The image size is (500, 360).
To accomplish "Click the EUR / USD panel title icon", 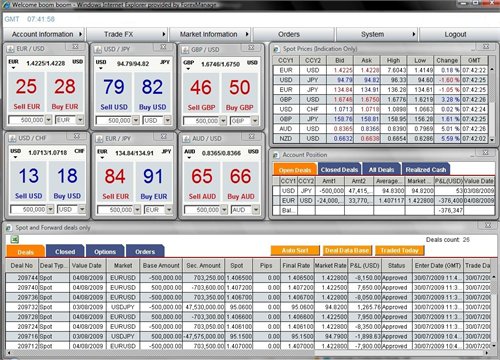I will [x=11, y=49].
